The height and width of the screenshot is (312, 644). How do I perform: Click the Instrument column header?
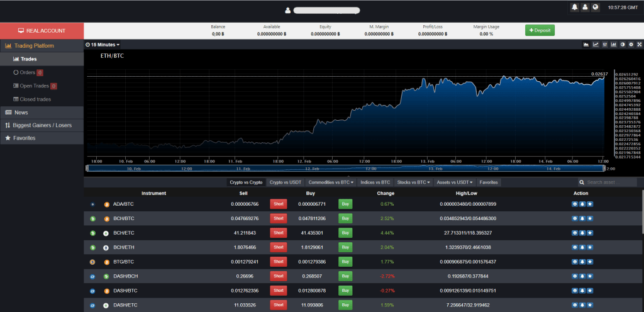coord(153,193)
